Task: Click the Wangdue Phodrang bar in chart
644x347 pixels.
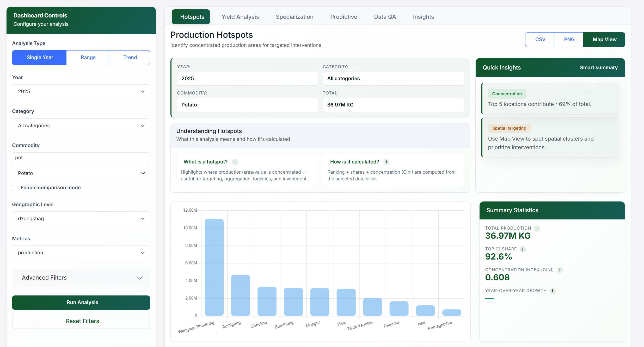Action: [x=214, y=267]
